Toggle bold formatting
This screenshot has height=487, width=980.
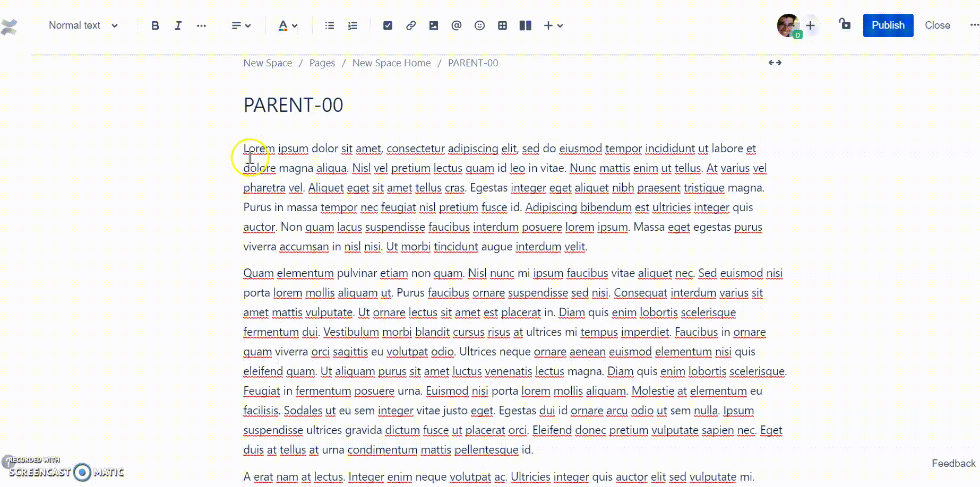click(154, 25)
